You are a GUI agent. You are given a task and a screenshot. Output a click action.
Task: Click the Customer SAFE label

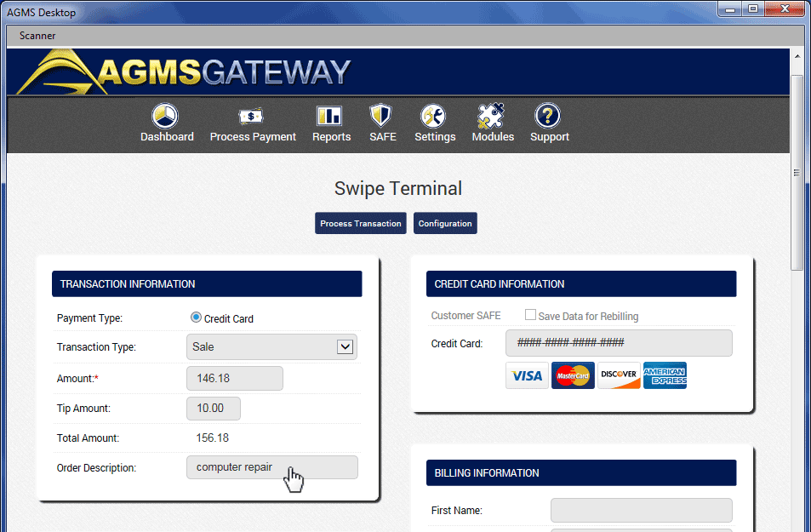click(x=465, y=316)
